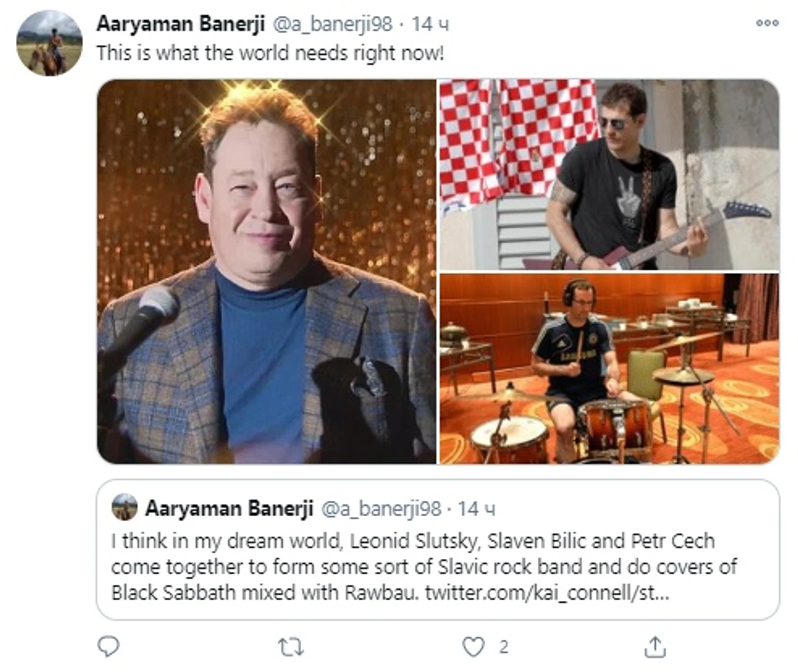Open photo of man in plaid blazer
The height and width of the screenshot is (672, 798).
tap(267, 271)
